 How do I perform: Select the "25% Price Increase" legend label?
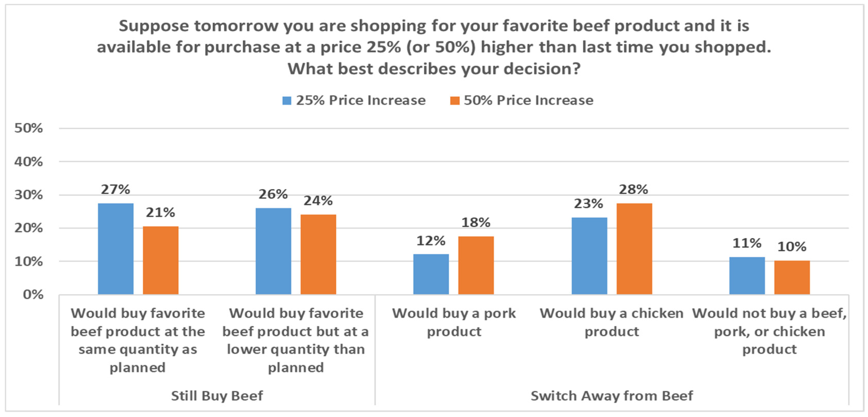(x=361, y=100)
